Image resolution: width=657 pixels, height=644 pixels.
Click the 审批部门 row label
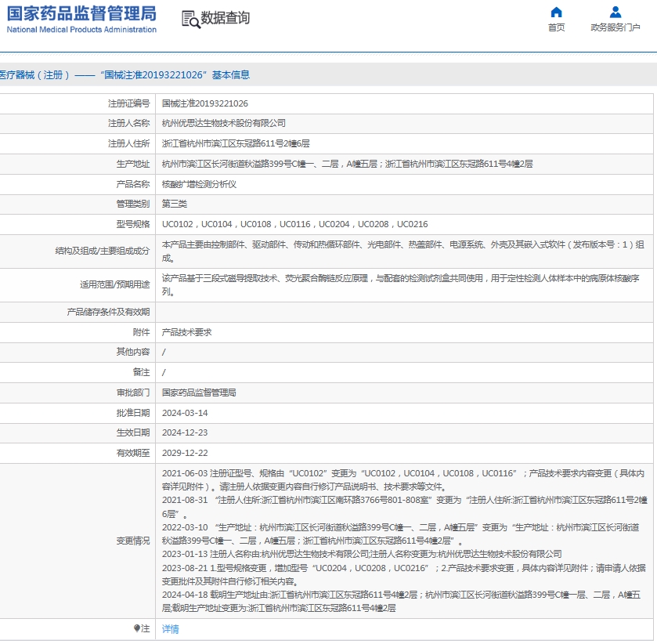(x=133, y=393)
